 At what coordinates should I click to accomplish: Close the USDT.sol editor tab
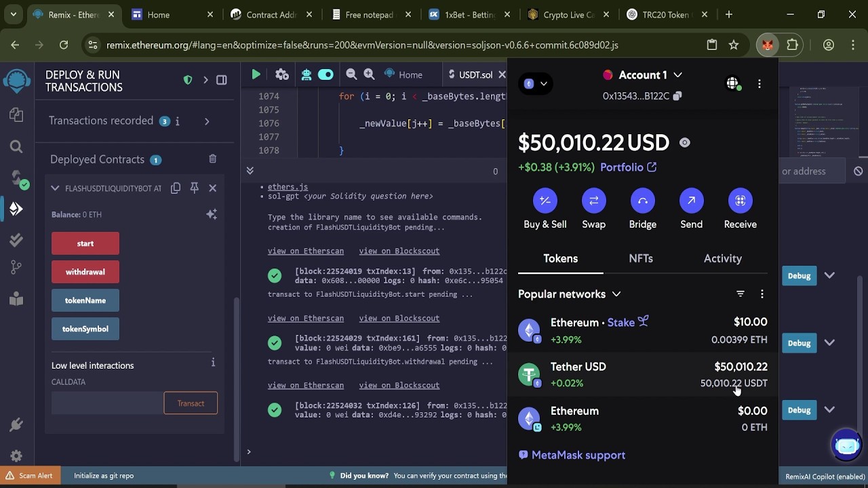tap(502, 75)
